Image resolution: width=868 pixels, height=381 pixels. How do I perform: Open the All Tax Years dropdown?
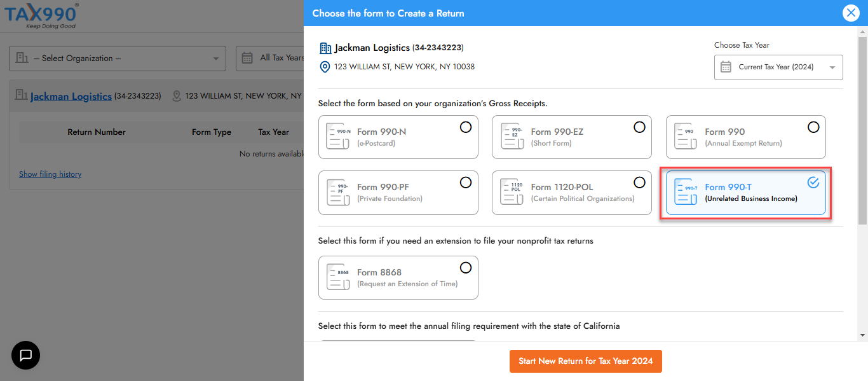[270, 58]
